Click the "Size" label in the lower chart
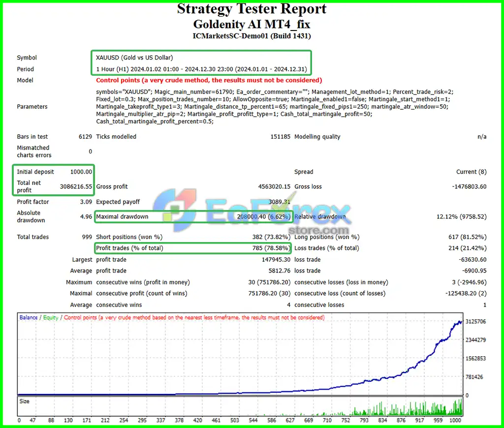This screenshot has width=504, height=428. coord(25,401)
